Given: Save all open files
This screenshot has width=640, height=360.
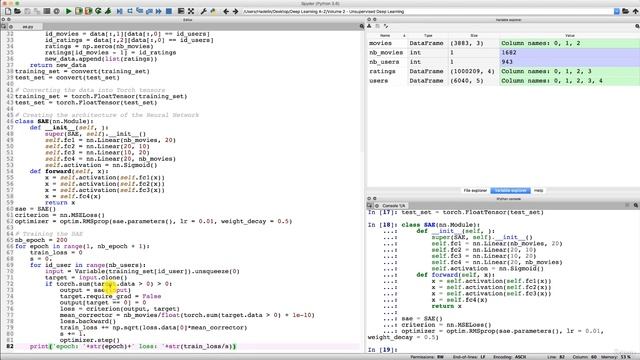Looking at the screenshot, I should tap(37, 11).
